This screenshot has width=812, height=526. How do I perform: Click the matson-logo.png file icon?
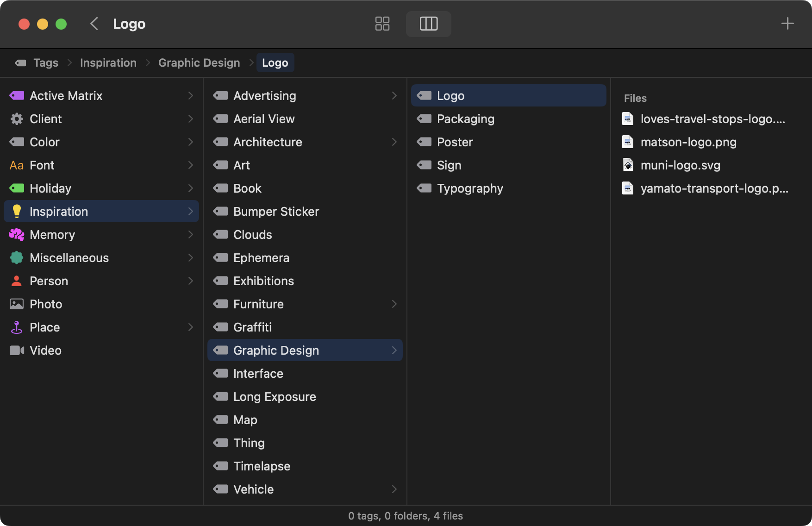pyautogui.click(x=628, y=142)
